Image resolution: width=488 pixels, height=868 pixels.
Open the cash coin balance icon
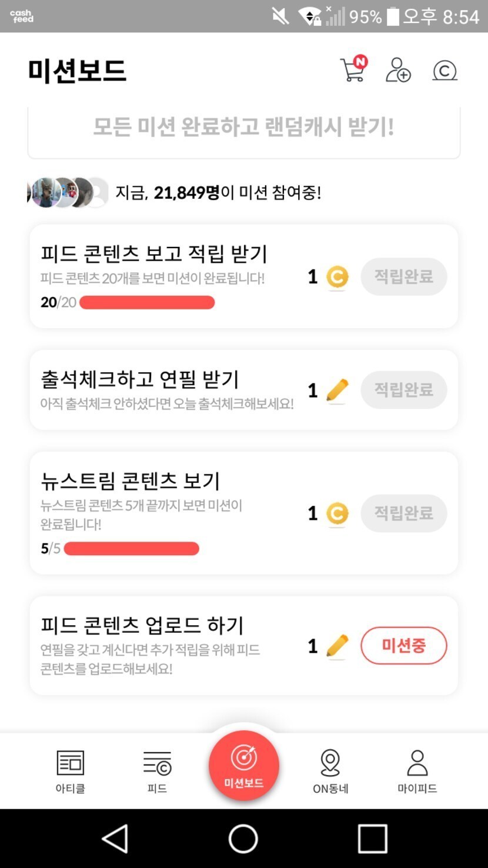click(444, 71)
